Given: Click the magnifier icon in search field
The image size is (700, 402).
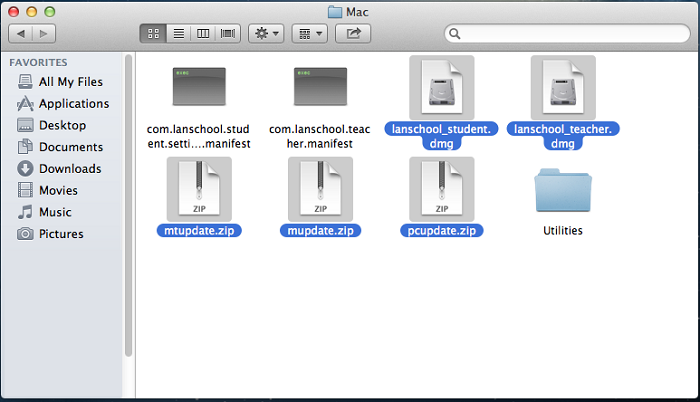Looking at the screenshot, I should (x=454, y=34).
